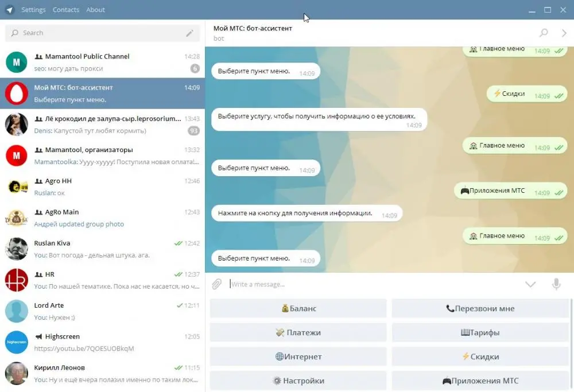Click the last Главное меню sent bubble above final reply
The width and height of the screenshot is (574, 392).
(x=515, y=236)
